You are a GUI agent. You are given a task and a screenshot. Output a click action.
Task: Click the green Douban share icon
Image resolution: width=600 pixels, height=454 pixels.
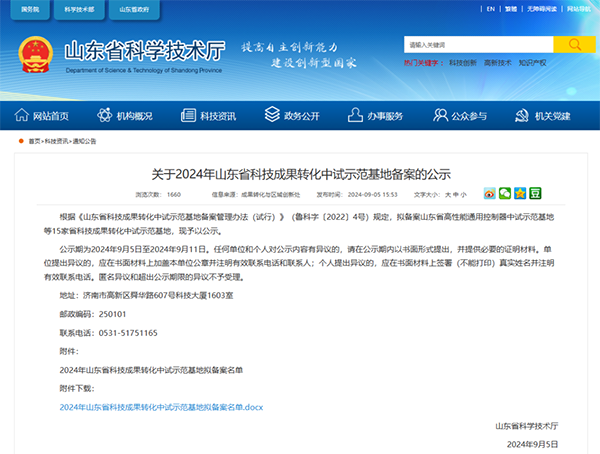[535, 193]
